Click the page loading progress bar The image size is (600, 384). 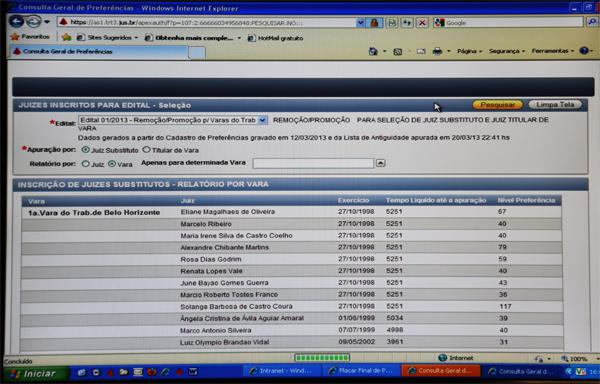(x=322, y=358)
